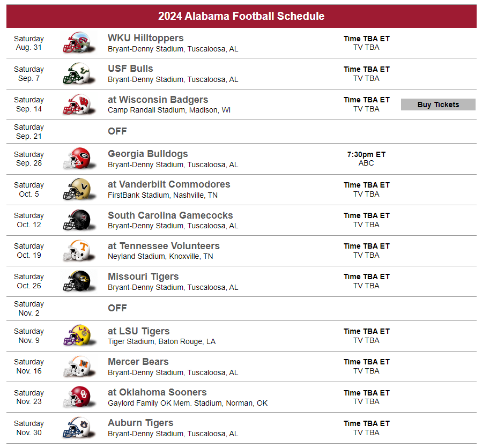
Task: Open the at LSU Tigers link
Action: (x=138, y=331)
